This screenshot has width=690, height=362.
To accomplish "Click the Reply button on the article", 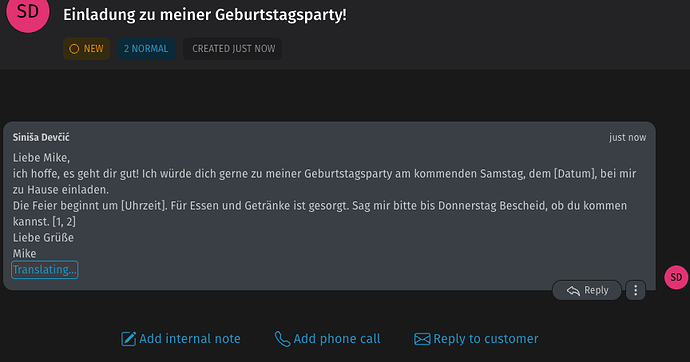I will tap(587, 290).
